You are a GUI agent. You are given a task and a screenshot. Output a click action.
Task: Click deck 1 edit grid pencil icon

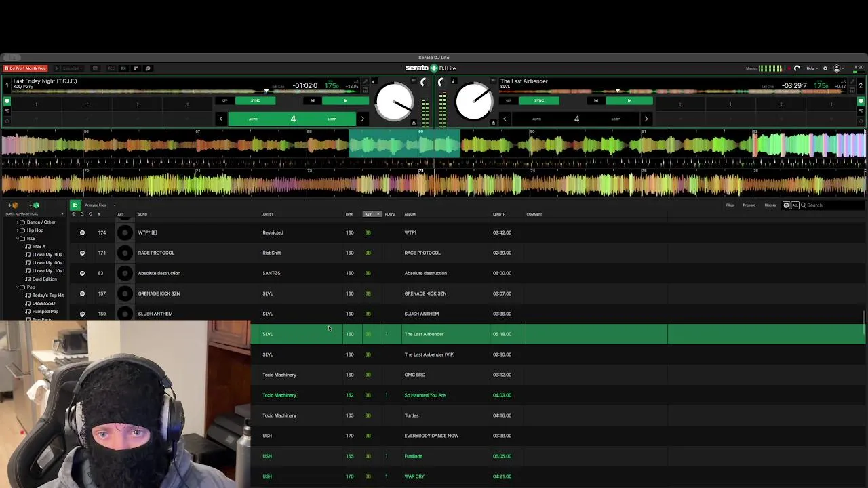[x=365, y=81]
